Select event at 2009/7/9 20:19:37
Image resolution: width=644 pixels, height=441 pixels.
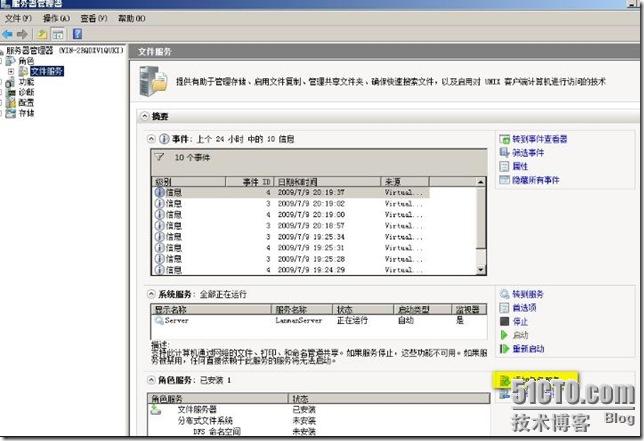(x=291, y=192)
